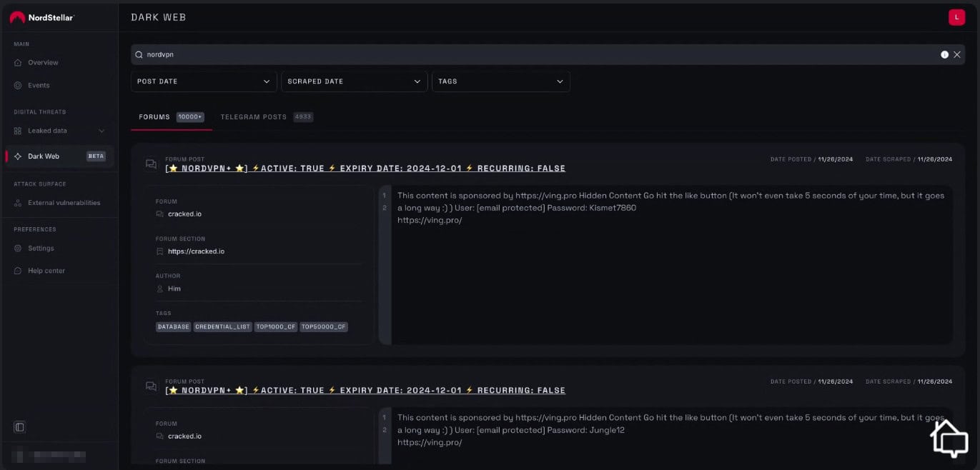Open Settings in preferences
Image resolution: width=980 pixels, height=470 pixels.
tap(41, 249)
